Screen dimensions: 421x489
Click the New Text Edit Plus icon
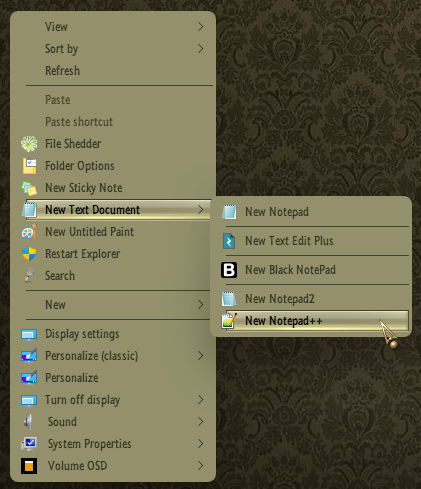pyautogui.click(x=229, y=241)
